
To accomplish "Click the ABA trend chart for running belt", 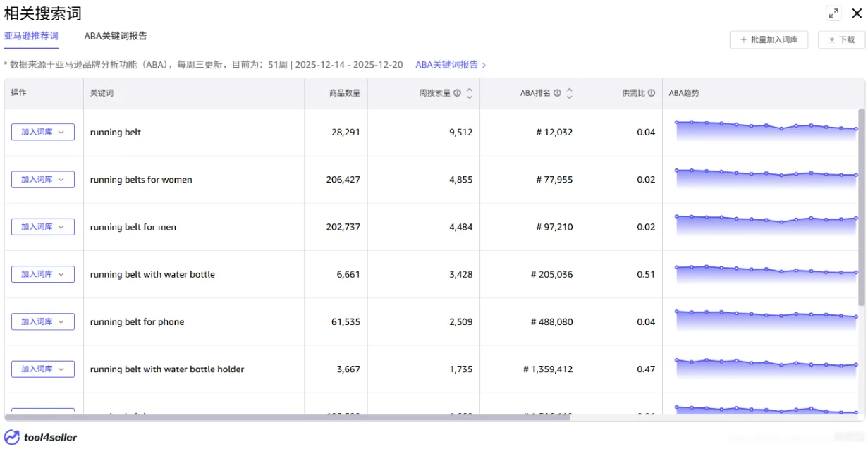I will tap(766, 132).
